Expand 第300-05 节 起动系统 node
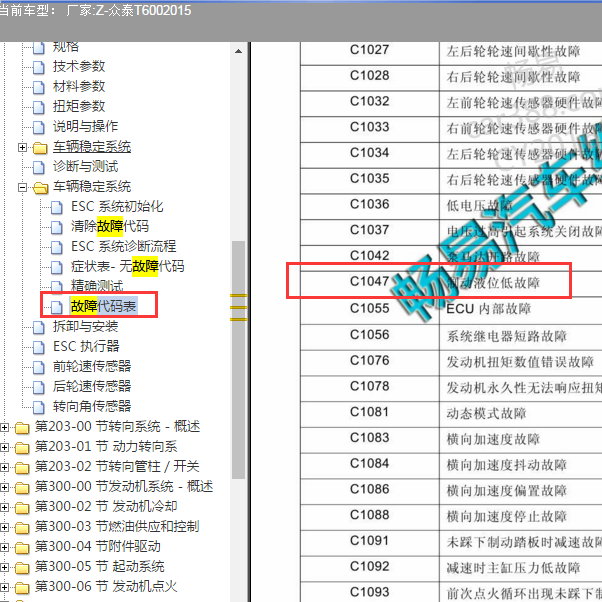This screenshot has width=602, height=602. click(x=4, y=567)
